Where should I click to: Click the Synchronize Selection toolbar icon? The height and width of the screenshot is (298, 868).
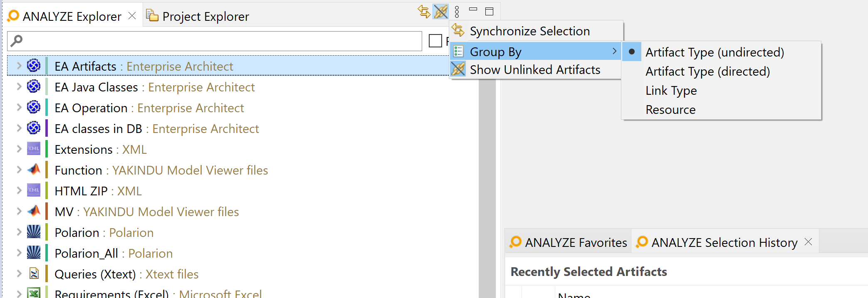pyautogui.click(x=424, y=11)
